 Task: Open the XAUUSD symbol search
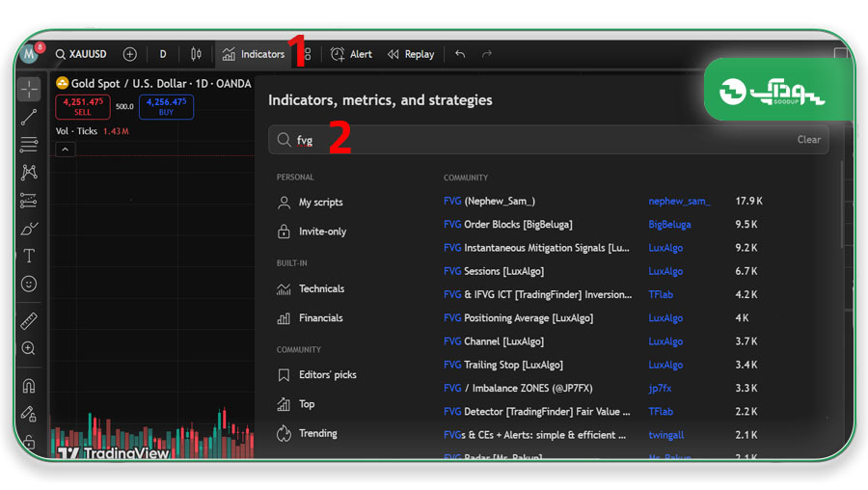click(x=81, y=54)
